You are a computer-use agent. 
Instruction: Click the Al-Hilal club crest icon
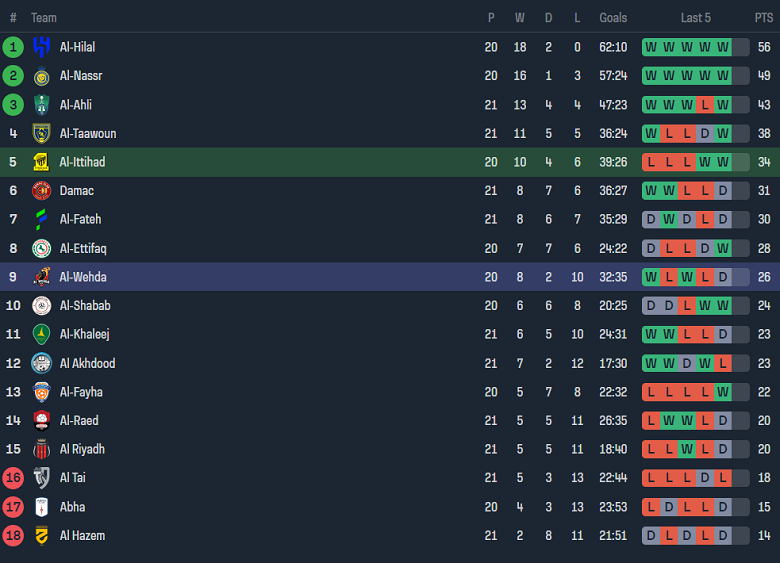coord(41,47)
